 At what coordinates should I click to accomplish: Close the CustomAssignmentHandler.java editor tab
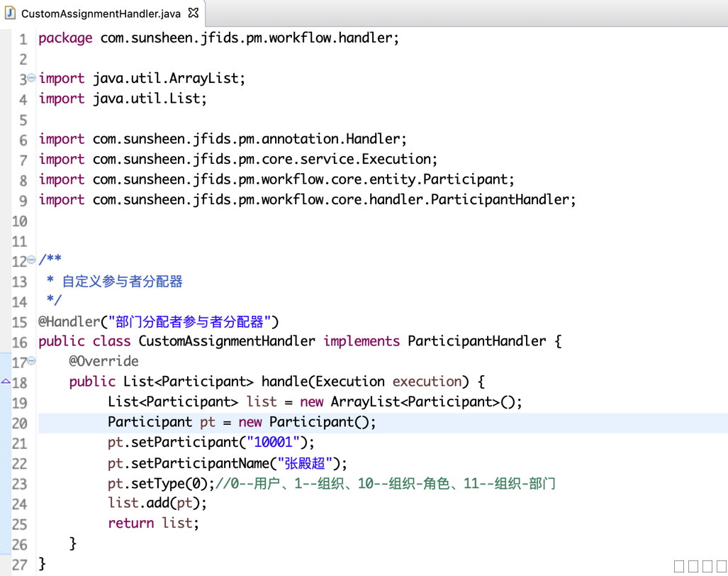point(194,13)
